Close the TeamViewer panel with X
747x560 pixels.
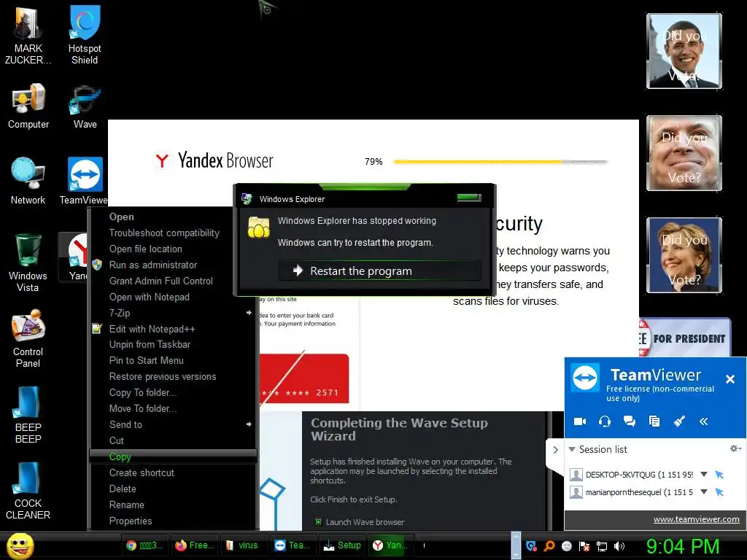point(729,379)
